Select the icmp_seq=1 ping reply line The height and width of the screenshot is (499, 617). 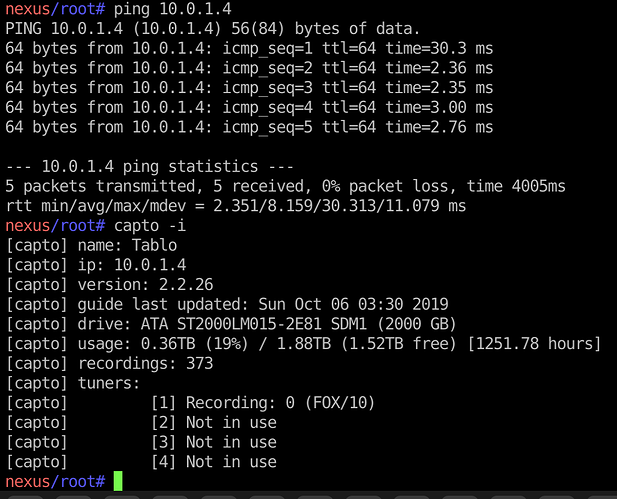click(x=249, y=49)
